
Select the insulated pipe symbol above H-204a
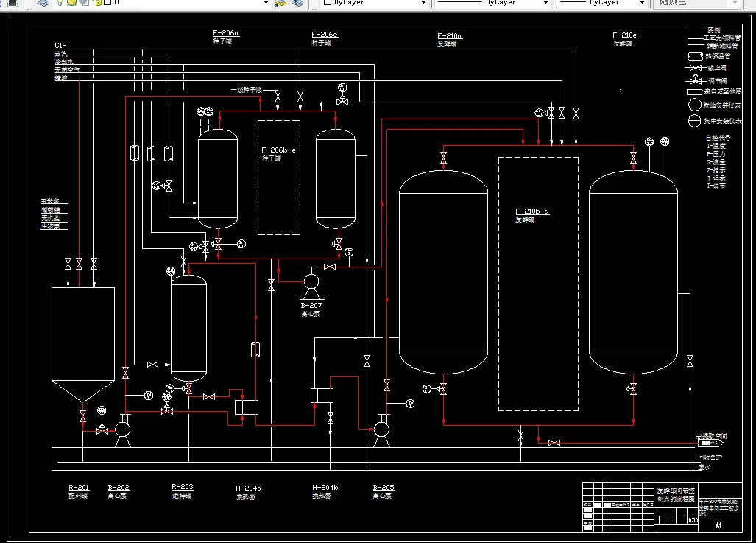[x=255, y=349]
